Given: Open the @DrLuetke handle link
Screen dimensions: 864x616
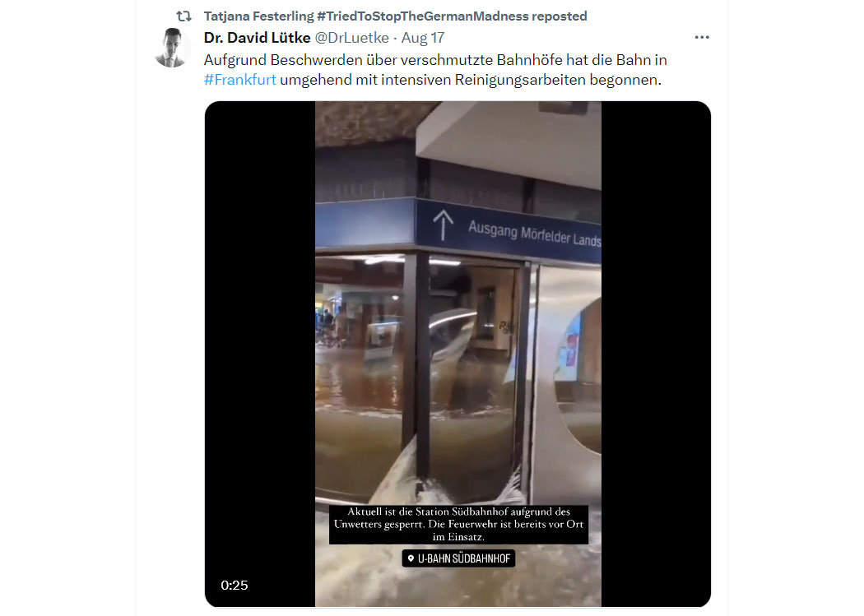Looking at the screenshot, I should (351, 38).
